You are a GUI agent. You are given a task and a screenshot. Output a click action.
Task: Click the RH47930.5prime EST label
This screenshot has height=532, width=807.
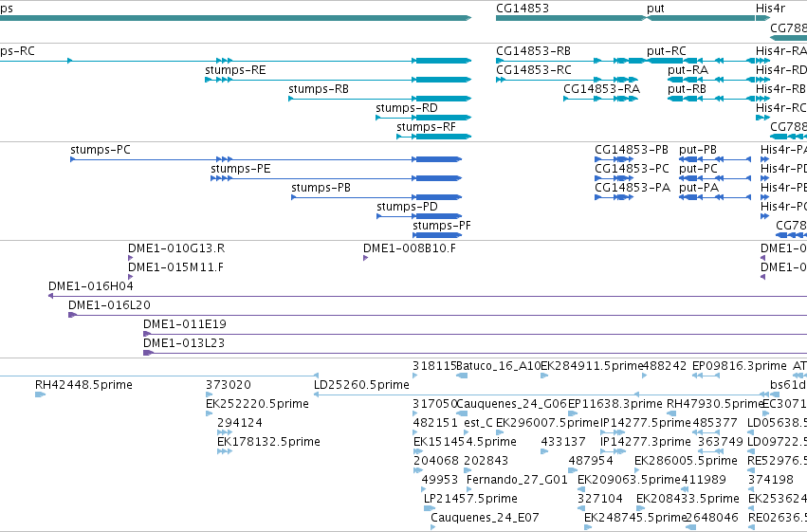715,404
